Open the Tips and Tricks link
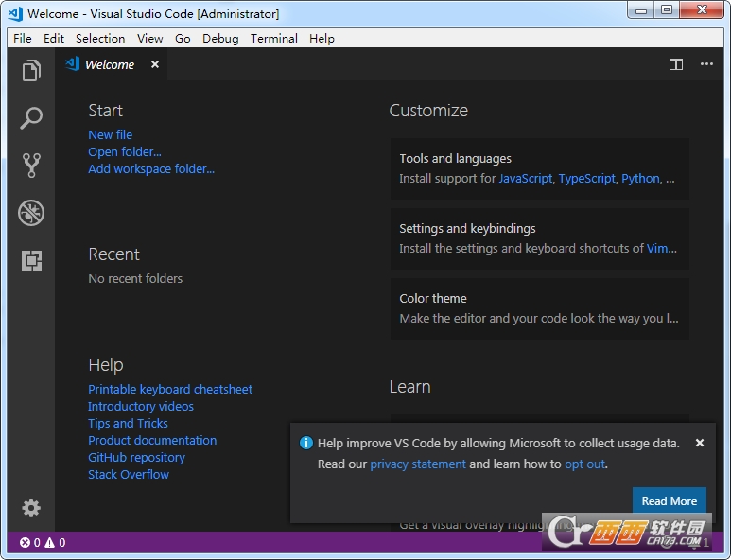Screen dimensions: 731x560 point(128,424)
